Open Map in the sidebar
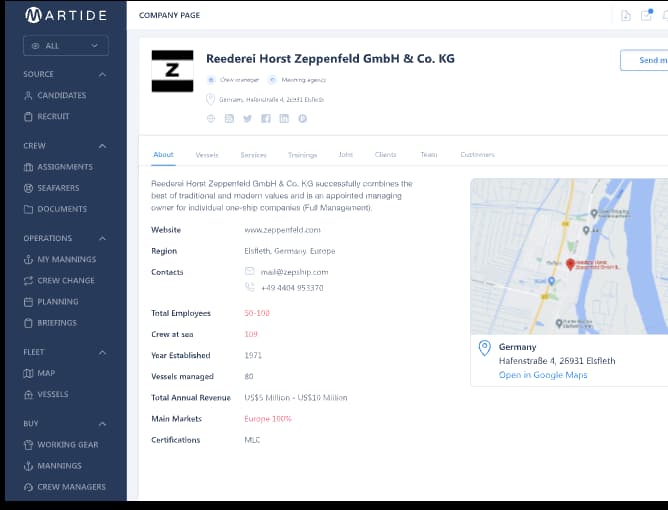Viewport: 668px width, 510px height. (46, 373)
